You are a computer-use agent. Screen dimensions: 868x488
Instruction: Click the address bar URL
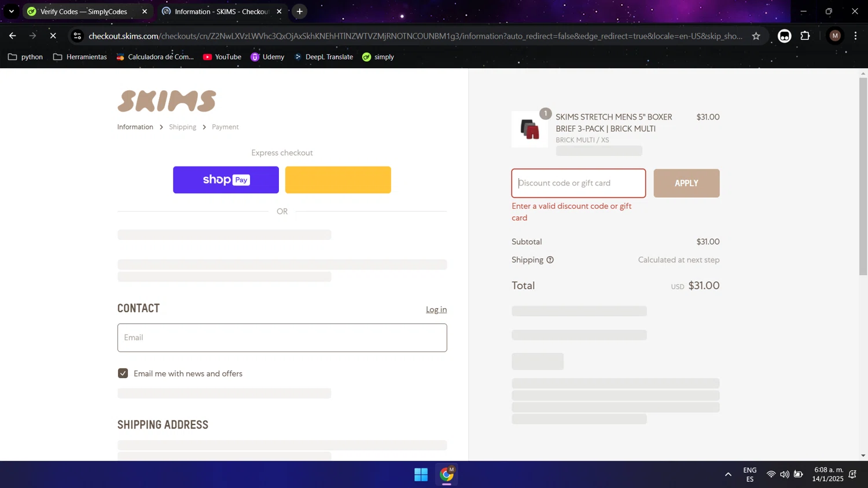[415, 36]
